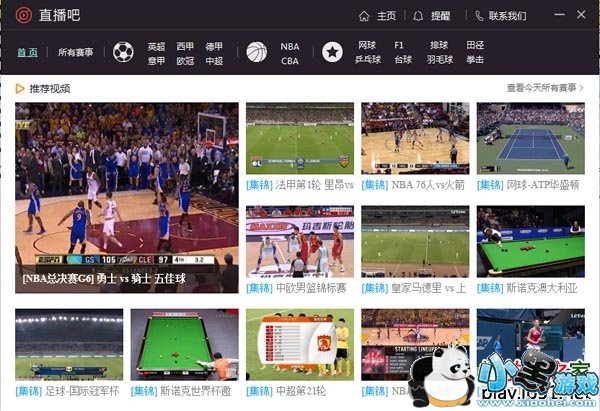
Task: Open 法甲第1轮 里昂 video thumbnail
Action: [300, 138]
